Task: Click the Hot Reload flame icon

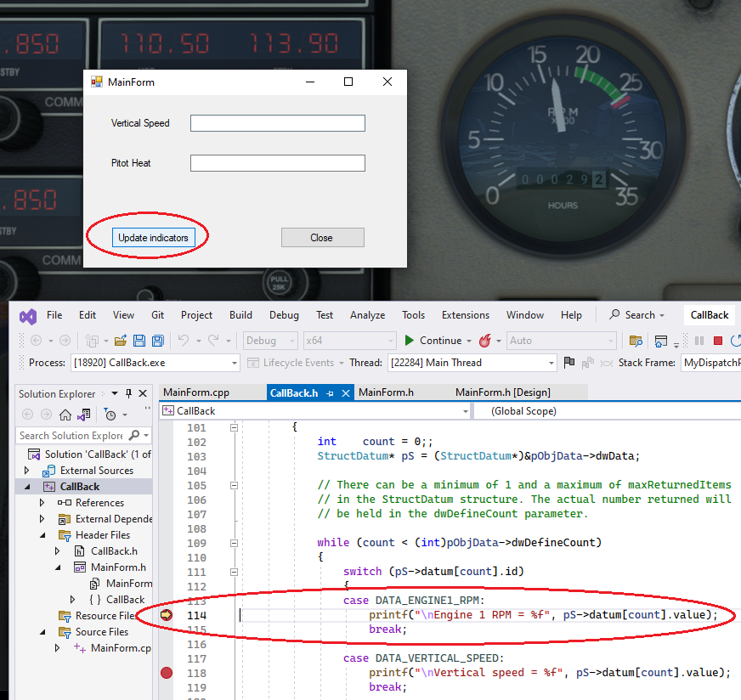Action: (x=484, y=341)
